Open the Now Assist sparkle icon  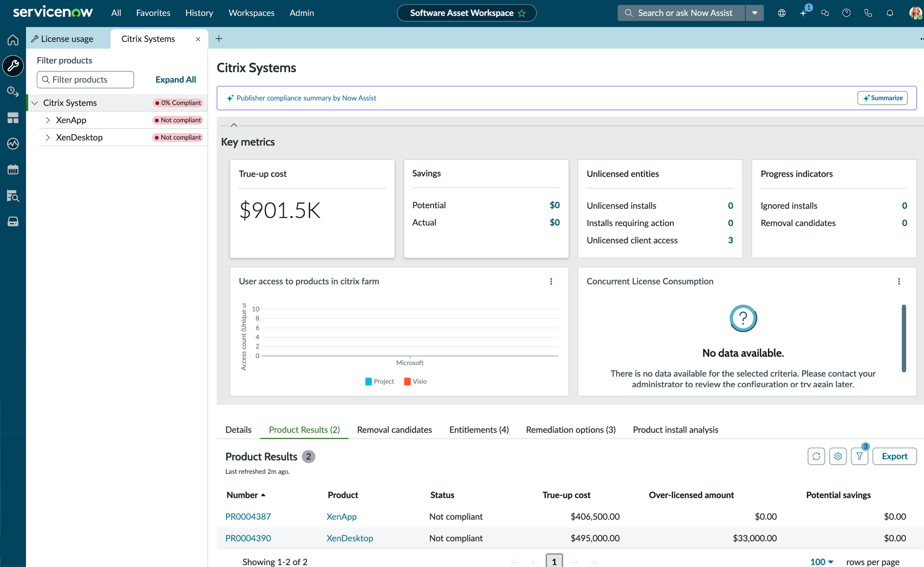[803, 13]
